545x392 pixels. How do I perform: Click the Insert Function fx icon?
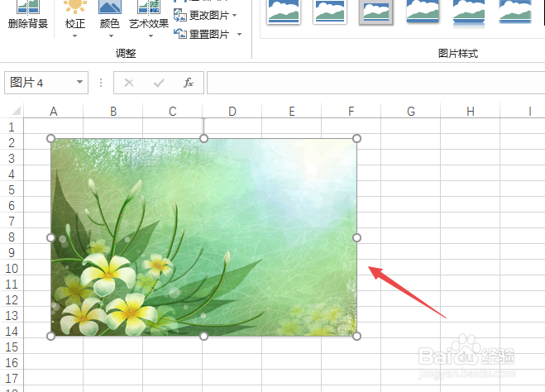point(189,83)
